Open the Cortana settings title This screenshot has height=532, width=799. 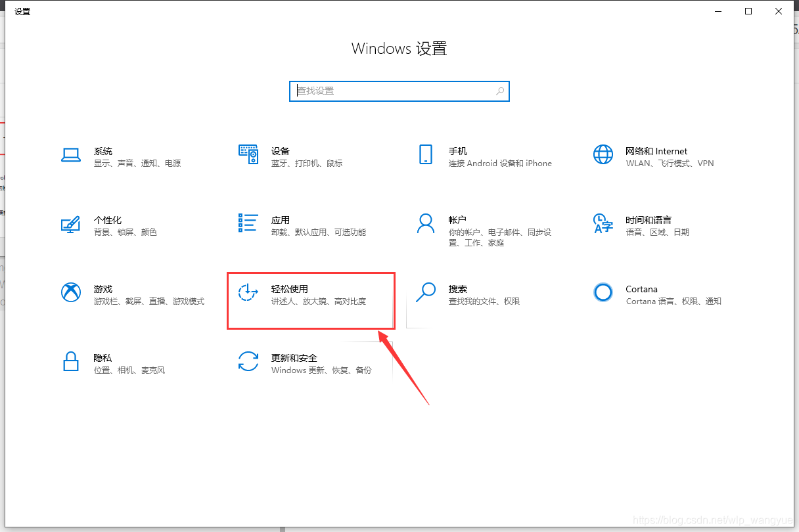[641, 289]
